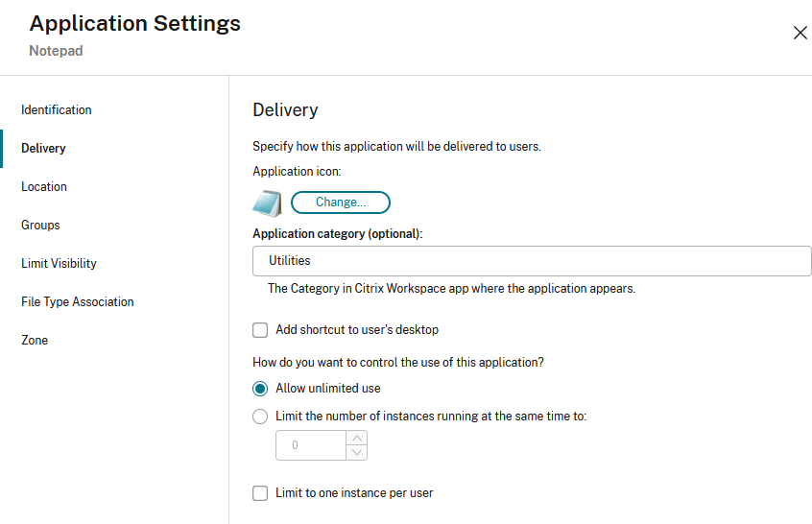Open File Type Association tab
Screen dimensions: 812x524
pos(78,302)
